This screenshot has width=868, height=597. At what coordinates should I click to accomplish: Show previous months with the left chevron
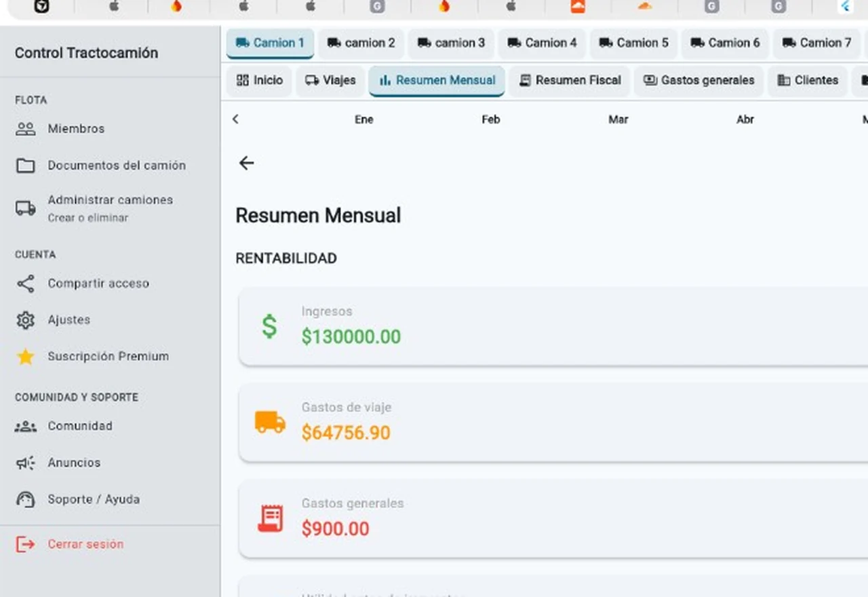tap(235, 119)
